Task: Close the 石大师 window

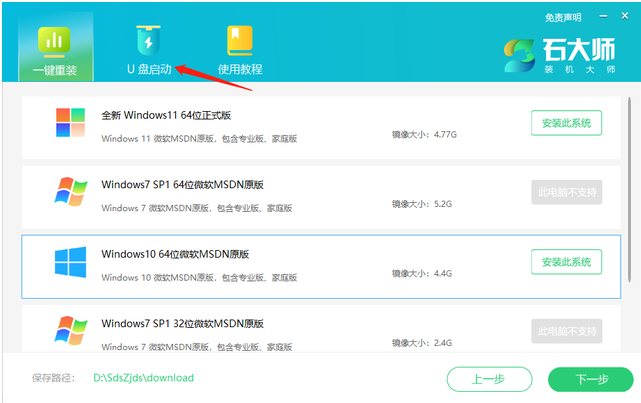Action: (x=625, y=16)
